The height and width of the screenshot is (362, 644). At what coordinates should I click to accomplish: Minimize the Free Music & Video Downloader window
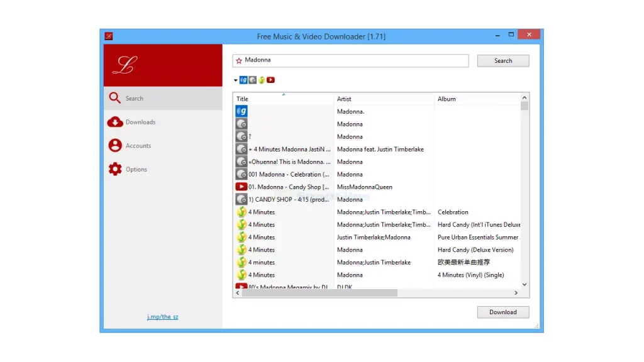[497, 35]
